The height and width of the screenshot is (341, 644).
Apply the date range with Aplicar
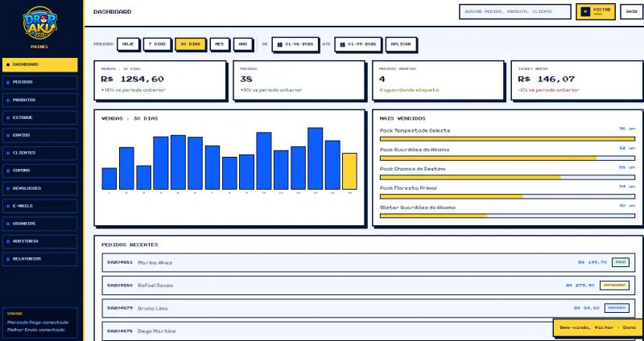(401, 44)
